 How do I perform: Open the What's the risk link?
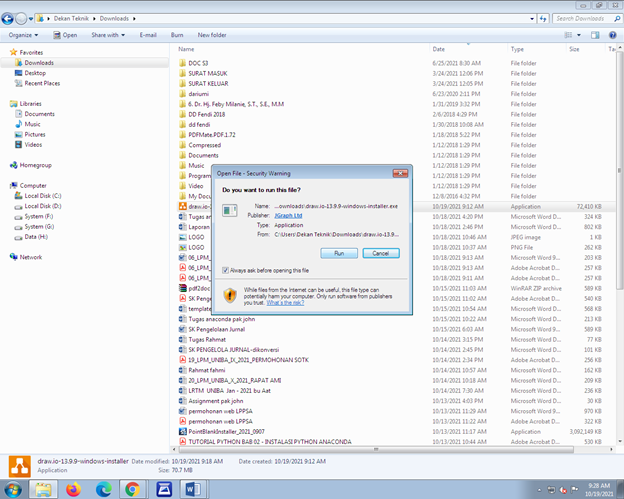click(285, 303)
